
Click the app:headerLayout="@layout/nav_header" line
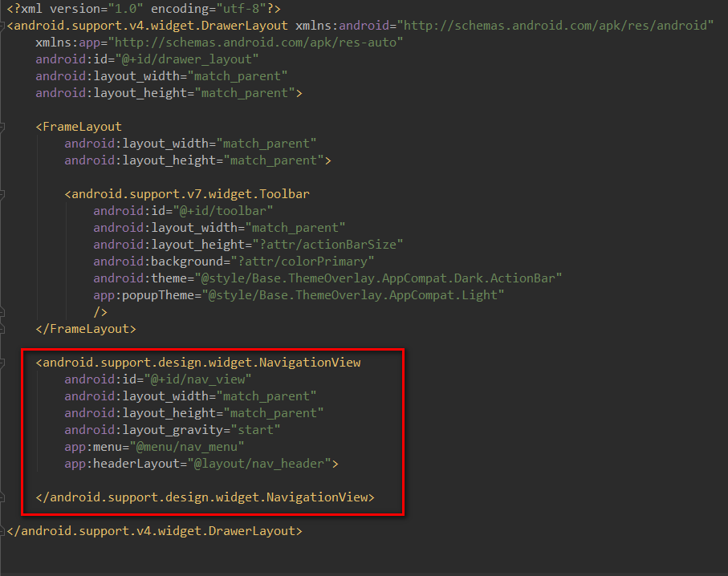201,464
